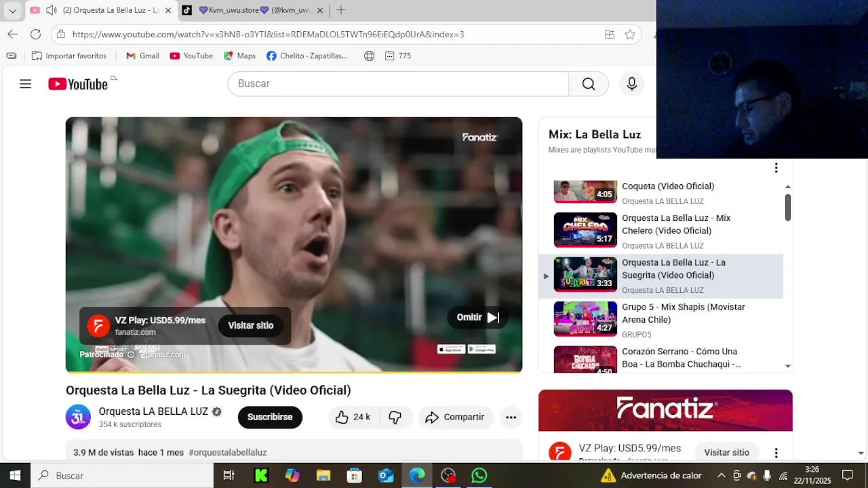Open the Chelito - Zapatillas Facebook bookmark

307,56
